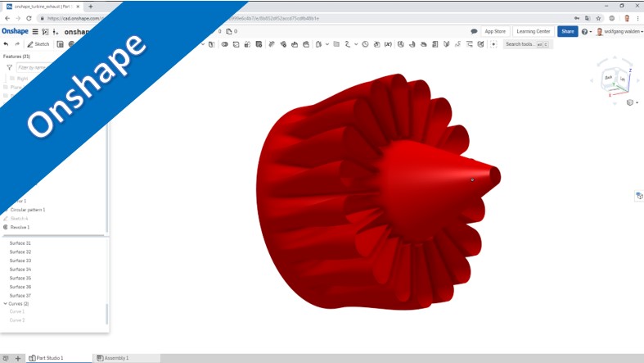The image size is (644, 363).
Task: Bookmark the page with star icon
Action: point(598,18)
